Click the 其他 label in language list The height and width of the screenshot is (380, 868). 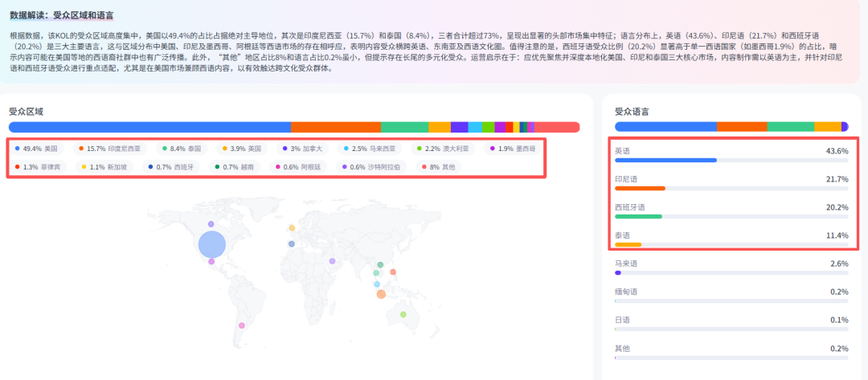(x=622, y=349)
